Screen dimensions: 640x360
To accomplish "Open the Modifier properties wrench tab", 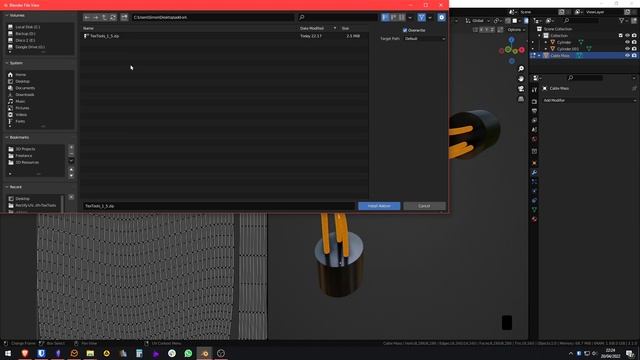I will tap(534, 173).
